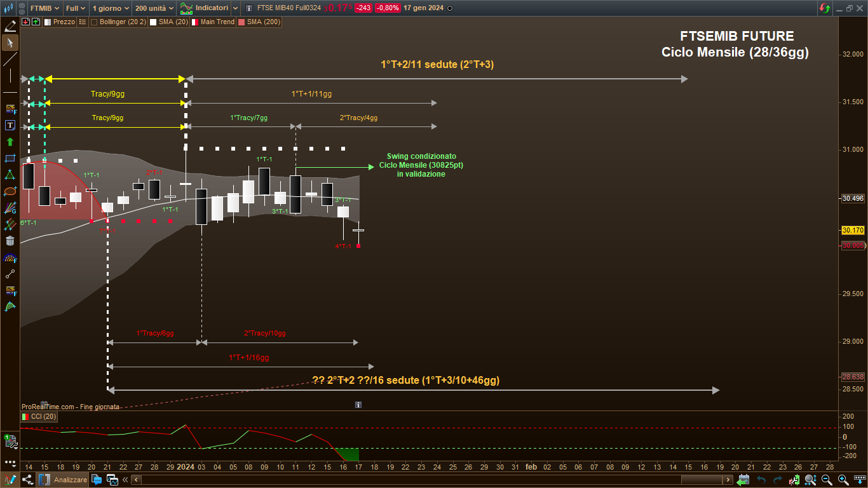Image resolution: width=868 pixels, height=488 pixels.
Task: Collapse bottom toolbar with double chevron
Action: 125,480
